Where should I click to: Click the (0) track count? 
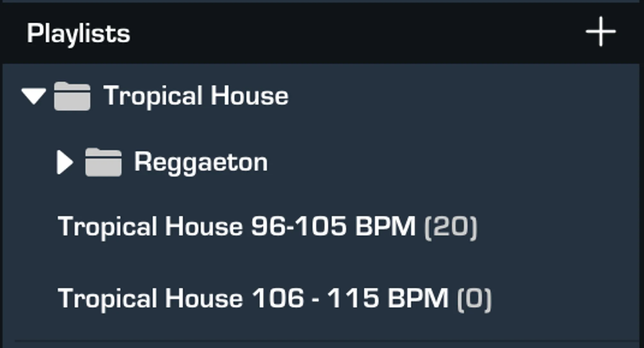pos(474,299)
